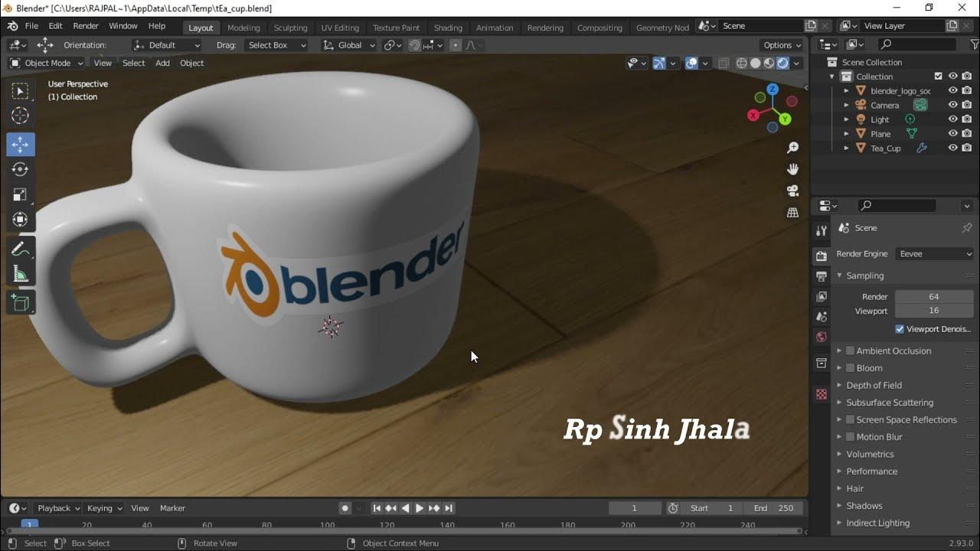Select the Measure tool
The height and width of the screenshot is (551, 980).
(21, 274)
